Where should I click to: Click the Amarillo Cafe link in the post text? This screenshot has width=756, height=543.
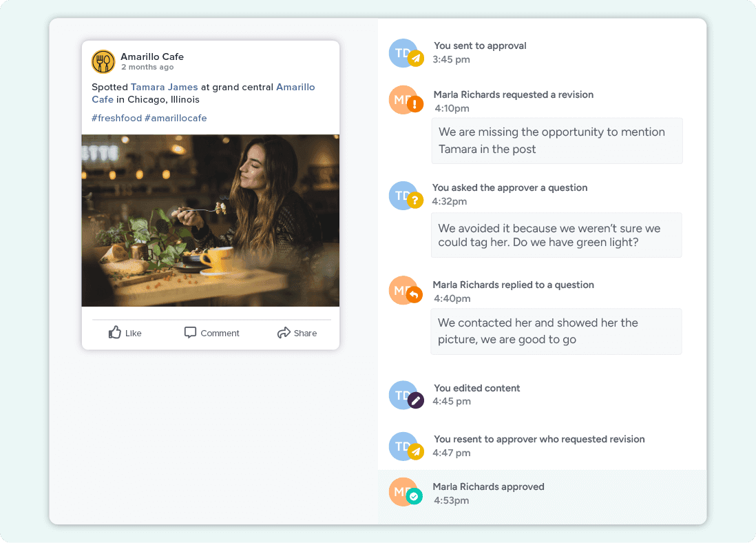tap(295, 87)
